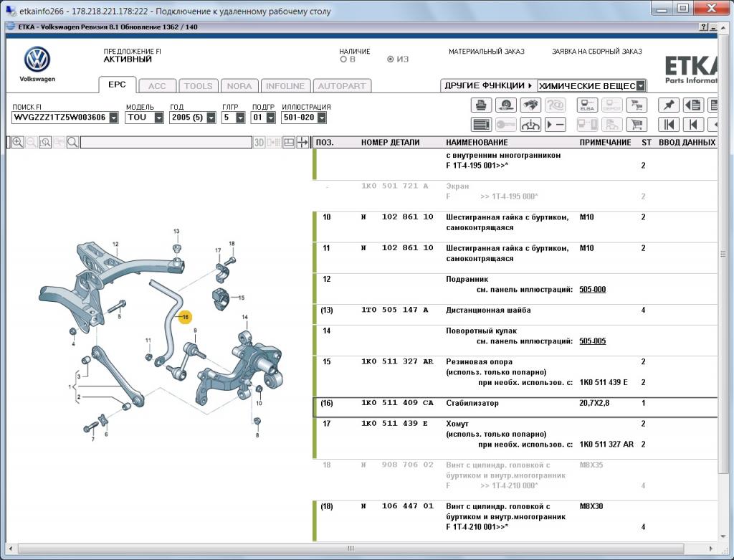734x560 pixels.
Task: Click the binoculars search icon
Action: click(530, 105)
